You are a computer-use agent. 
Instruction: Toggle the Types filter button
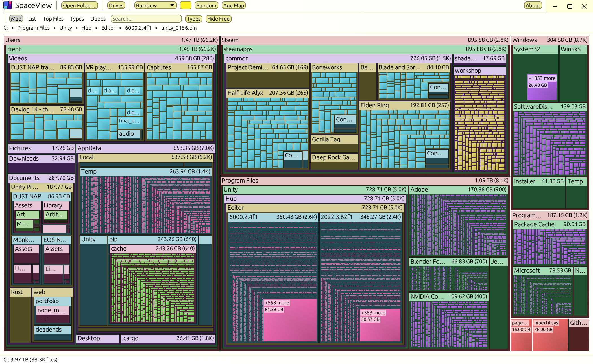pyautogui.click(x=193, y=19)
